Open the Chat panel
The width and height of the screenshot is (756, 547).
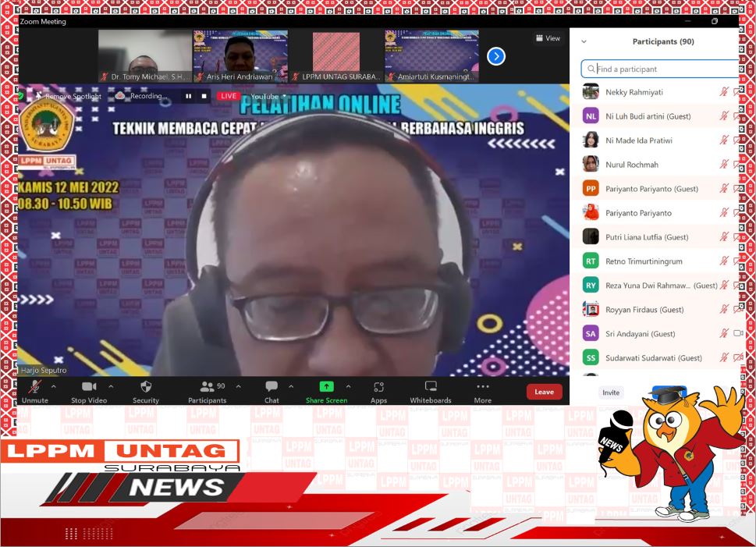tap(272, 392)
